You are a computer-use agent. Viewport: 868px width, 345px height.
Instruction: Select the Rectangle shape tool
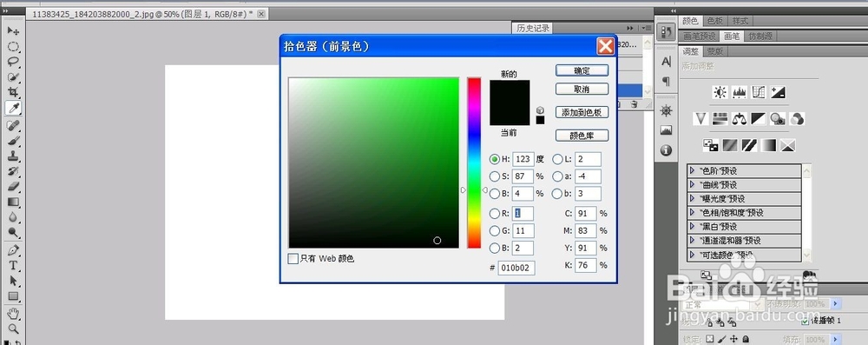(13, 296)
